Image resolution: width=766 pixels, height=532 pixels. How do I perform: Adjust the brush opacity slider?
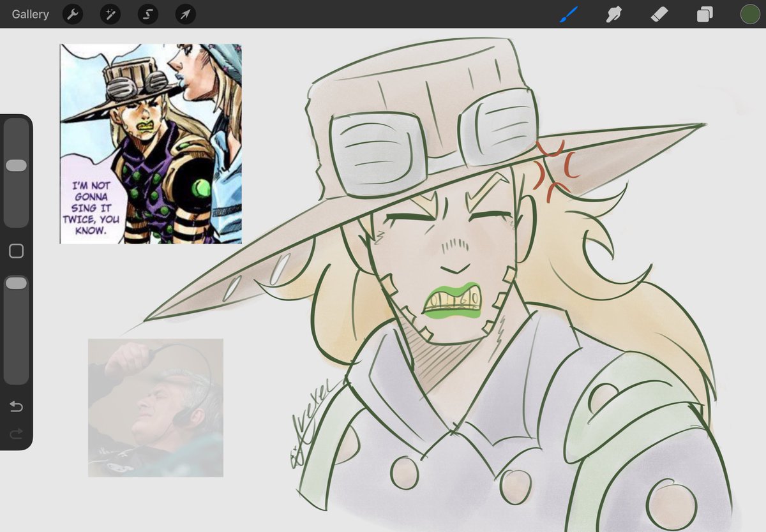point(16,330)
